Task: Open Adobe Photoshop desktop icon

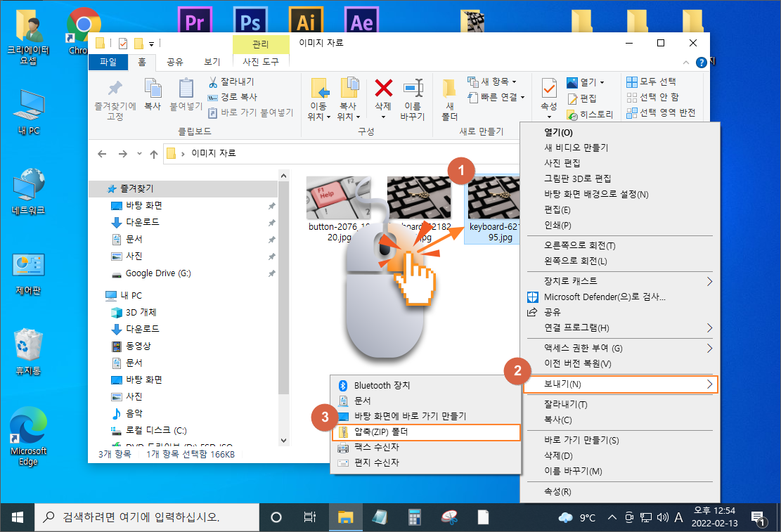Action: pos(250,20)
